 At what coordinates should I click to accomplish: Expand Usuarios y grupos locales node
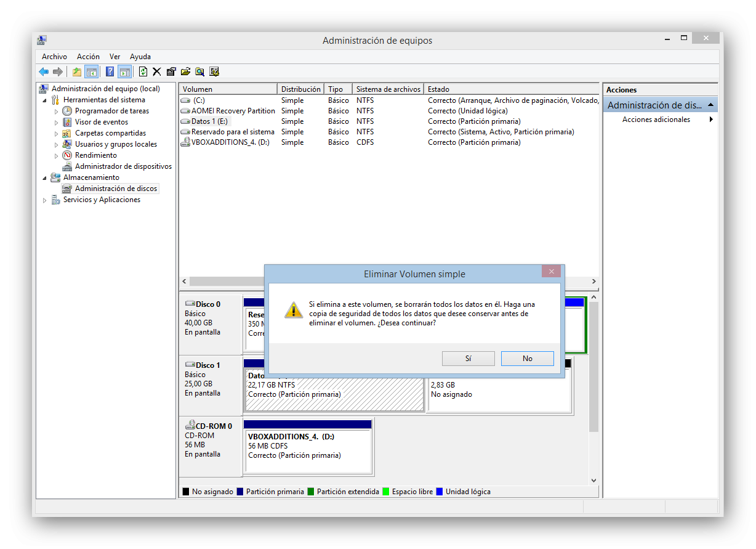pyautogui.click(x=56, y=145)
